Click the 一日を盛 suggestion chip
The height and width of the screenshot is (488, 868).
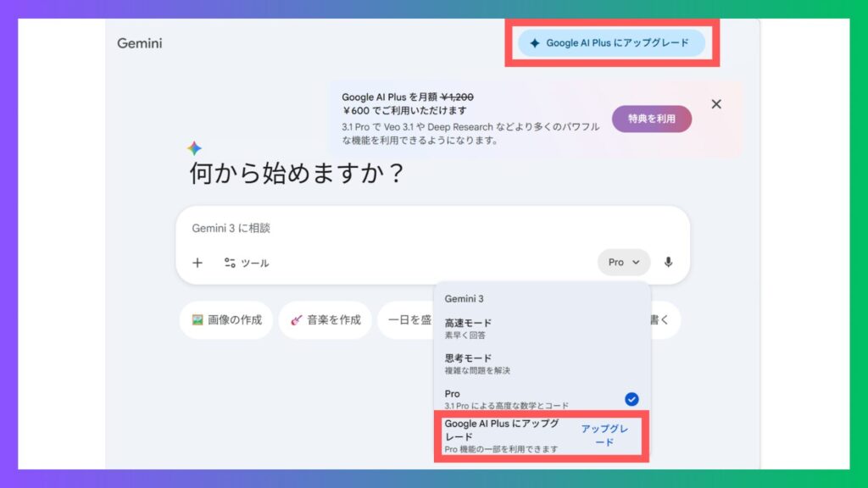[407, 320]
